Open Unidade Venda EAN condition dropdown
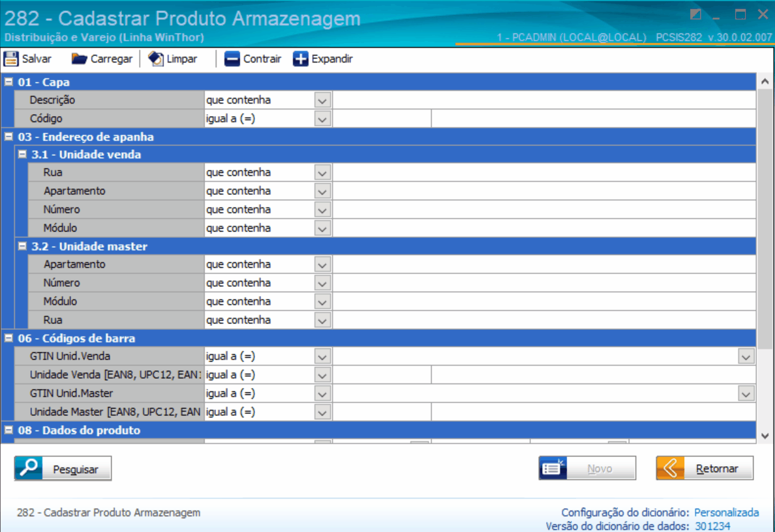 pyautogui.click(x=322, y=375)
